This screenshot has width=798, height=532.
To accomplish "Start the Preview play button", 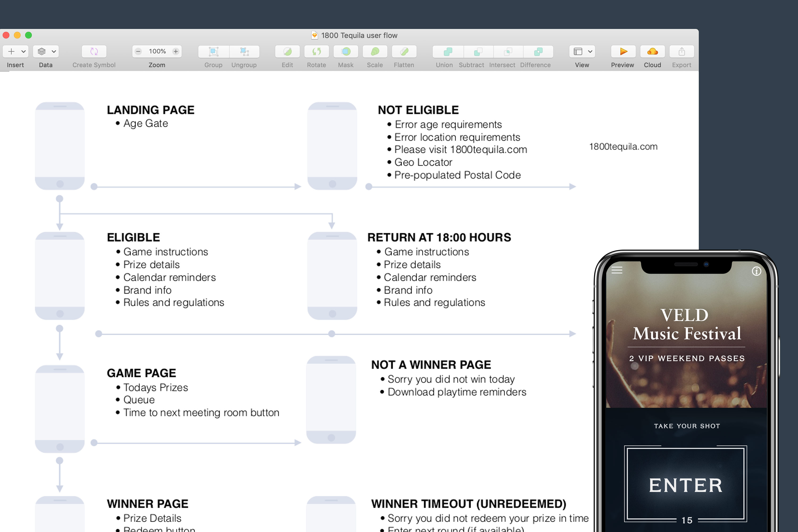I will (623, 52).
